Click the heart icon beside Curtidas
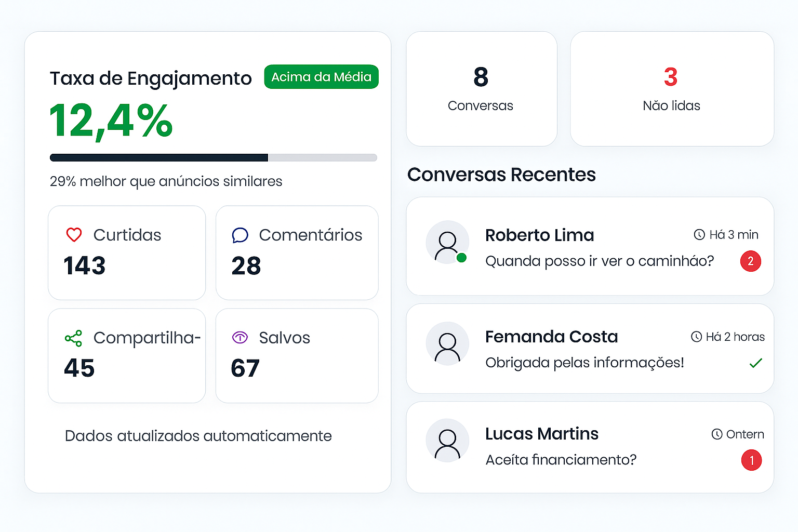The image size is (798, 532). point(74,235)
